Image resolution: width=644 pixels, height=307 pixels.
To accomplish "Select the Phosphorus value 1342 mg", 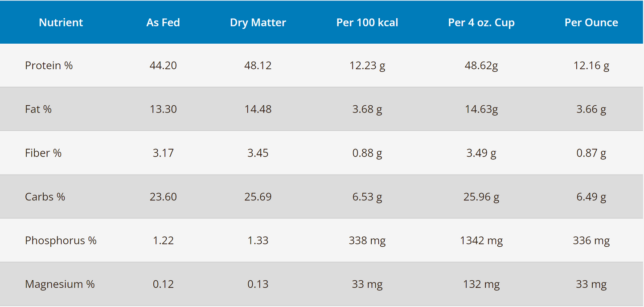I will [x=481, y=241].
